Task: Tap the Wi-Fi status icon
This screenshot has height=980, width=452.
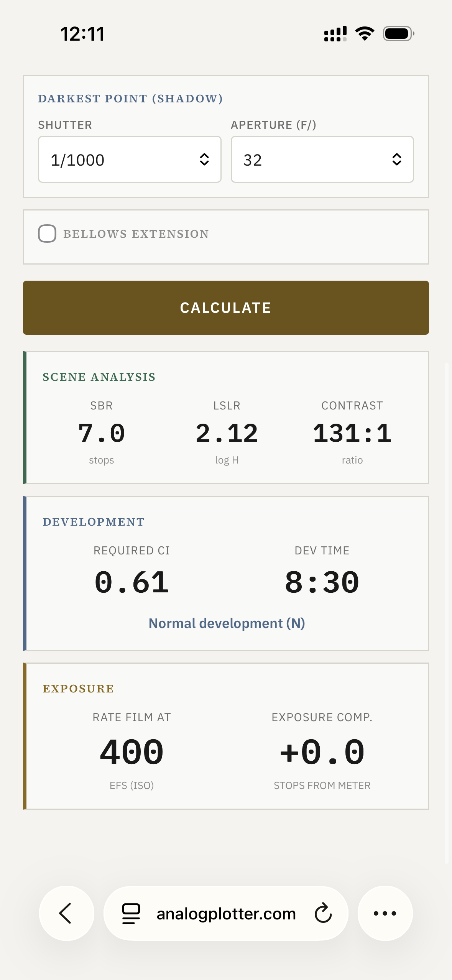Action: tap(365, 34)
